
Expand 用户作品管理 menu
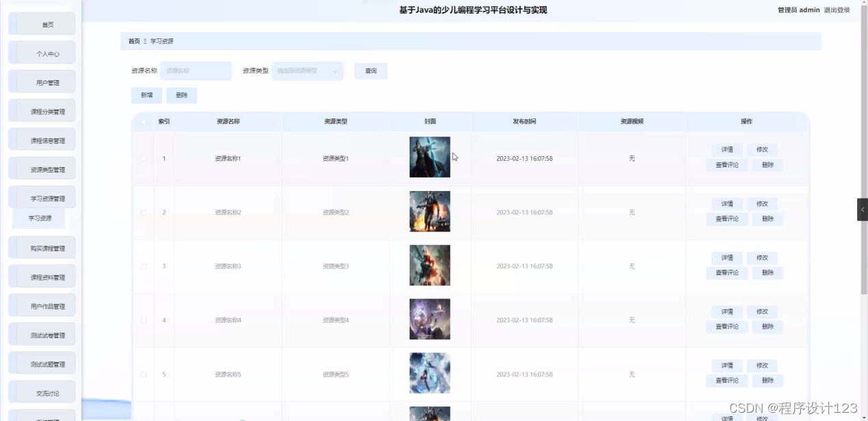[x=42, y=307]
